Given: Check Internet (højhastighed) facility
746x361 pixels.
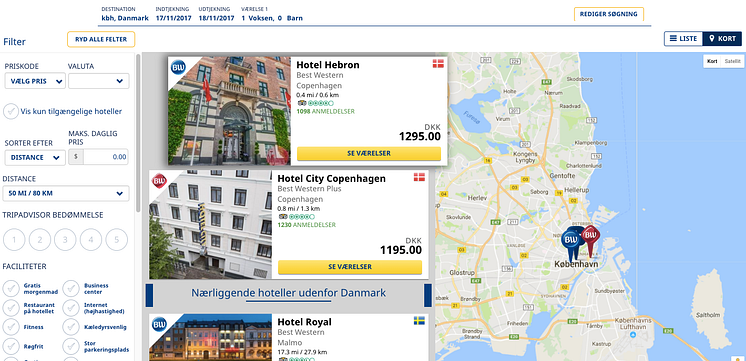Looking at the screenshot, I should (x=71, y=308).
